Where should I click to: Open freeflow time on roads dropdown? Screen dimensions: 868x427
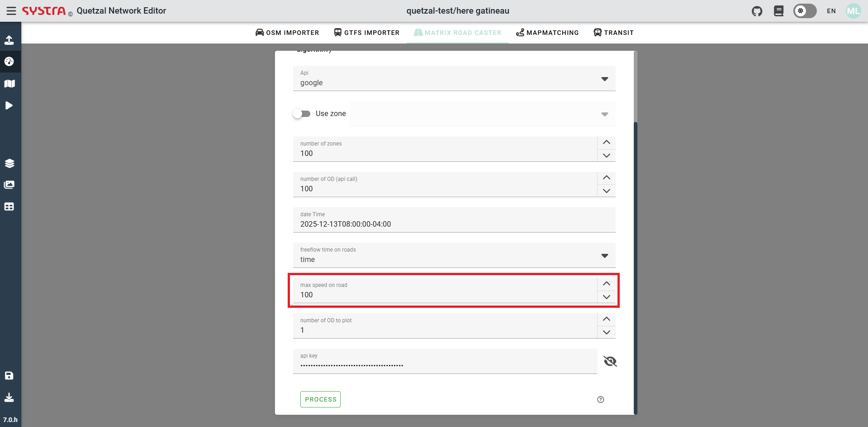tap(454, 255)
